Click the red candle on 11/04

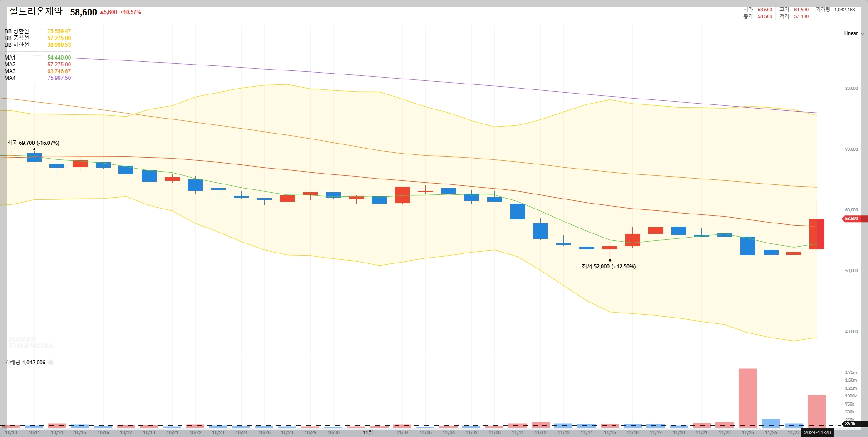point(402,195)
